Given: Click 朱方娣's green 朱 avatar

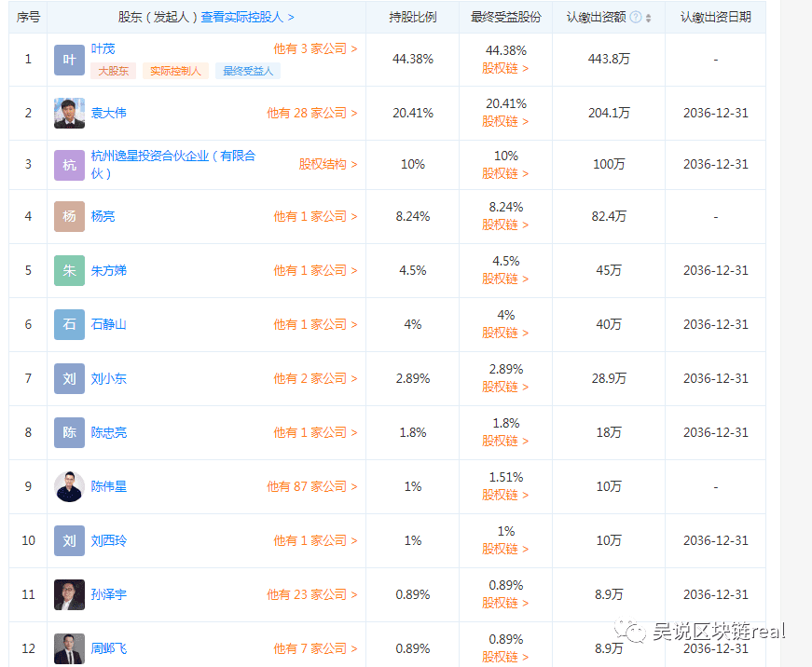Looking at the screenshot, I should pyautogui.click(x=69, y=271).
